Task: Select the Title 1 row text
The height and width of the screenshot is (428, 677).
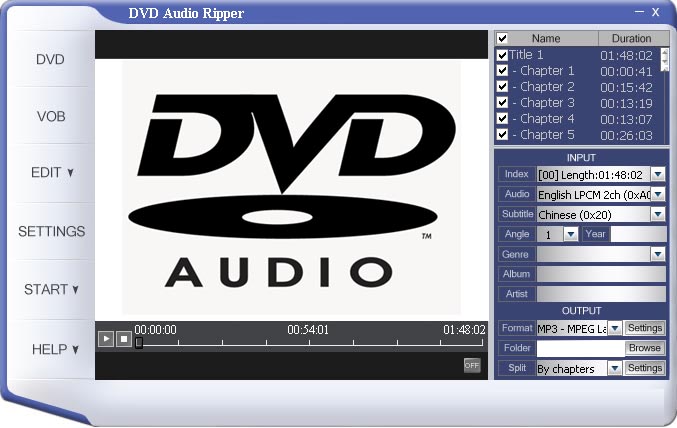Action: (526, 55)
